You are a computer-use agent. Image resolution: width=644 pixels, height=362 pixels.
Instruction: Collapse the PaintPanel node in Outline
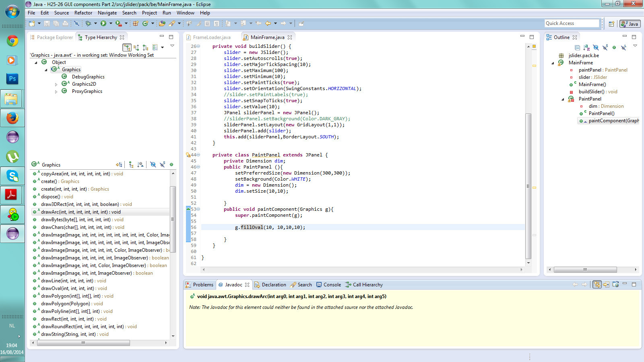(x=563, y=99)
